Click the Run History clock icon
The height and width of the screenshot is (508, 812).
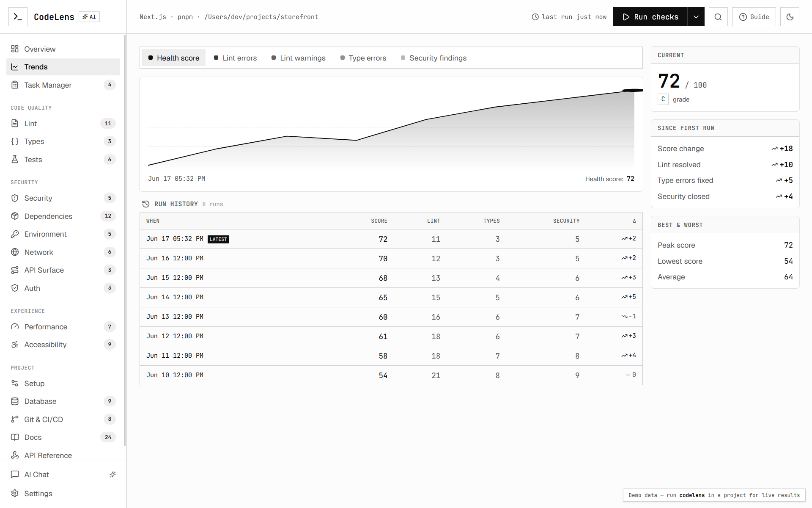(x=146, y=204)
